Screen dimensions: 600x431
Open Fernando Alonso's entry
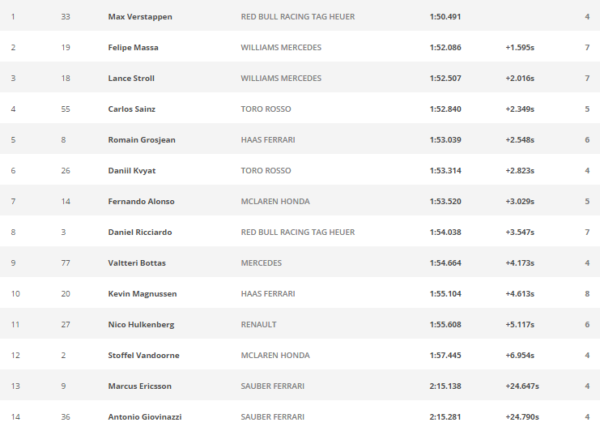141,201
